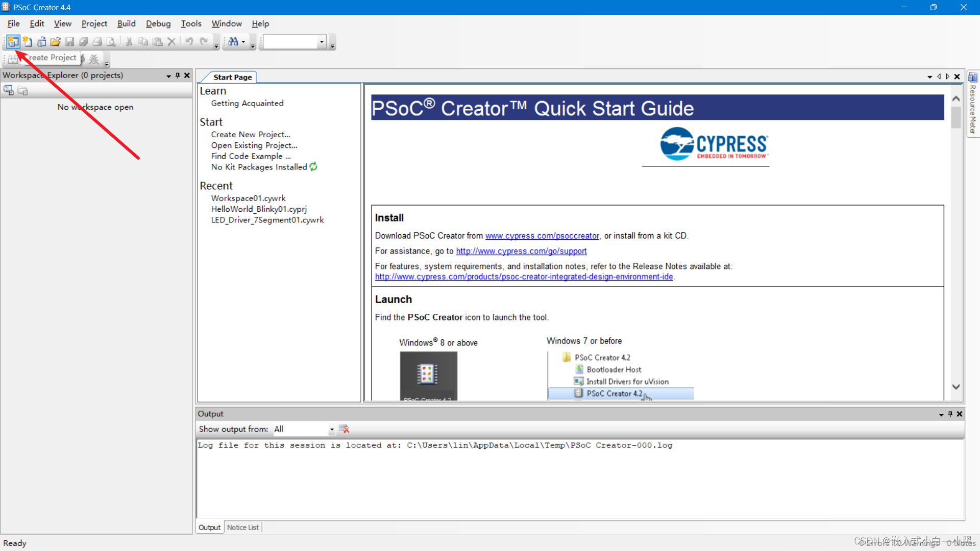Open the Help menu
The width and height of the screenshot is (980, 551).
[x=260, y=23]
